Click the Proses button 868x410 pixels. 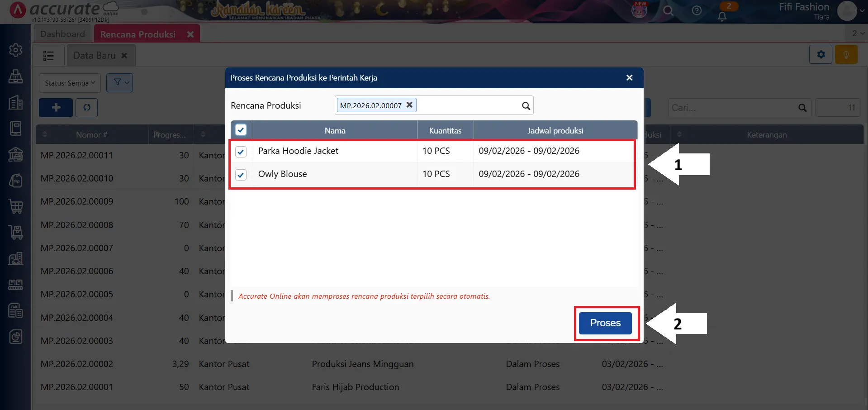pyautogui.click(x=605, y=323)
